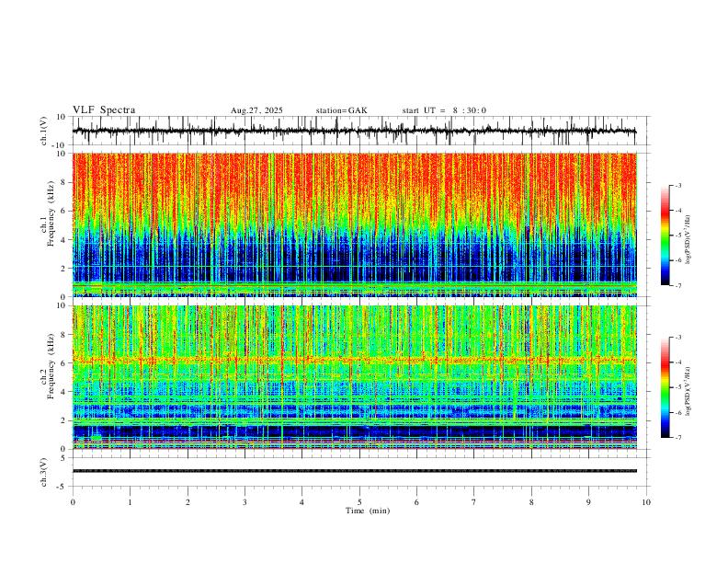Select the date text "Aug.27, 2025"
The height and width of the screenshot is (563, 728).
coord(256,110)
